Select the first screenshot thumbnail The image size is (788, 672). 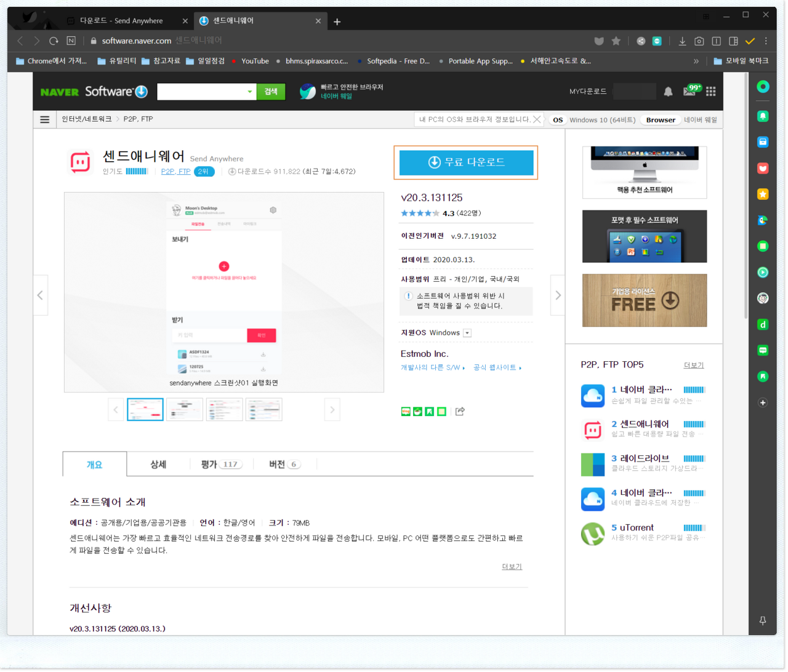pos(145,410)
